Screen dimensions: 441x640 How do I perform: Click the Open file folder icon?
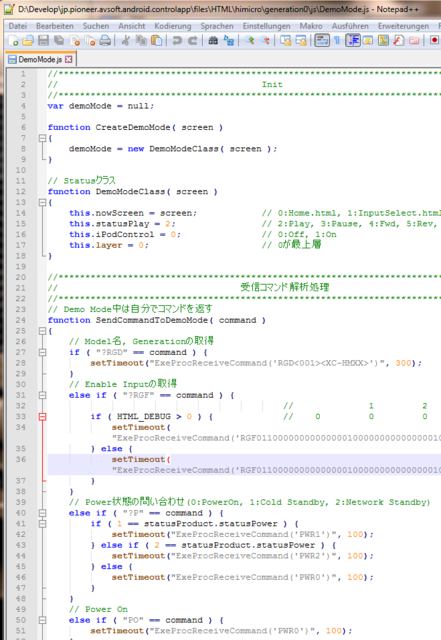[x=28, y=40]
